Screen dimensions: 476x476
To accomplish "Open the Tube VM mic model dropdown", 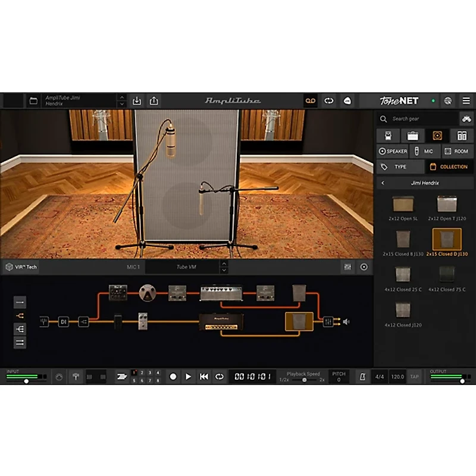I will (183, 267).
